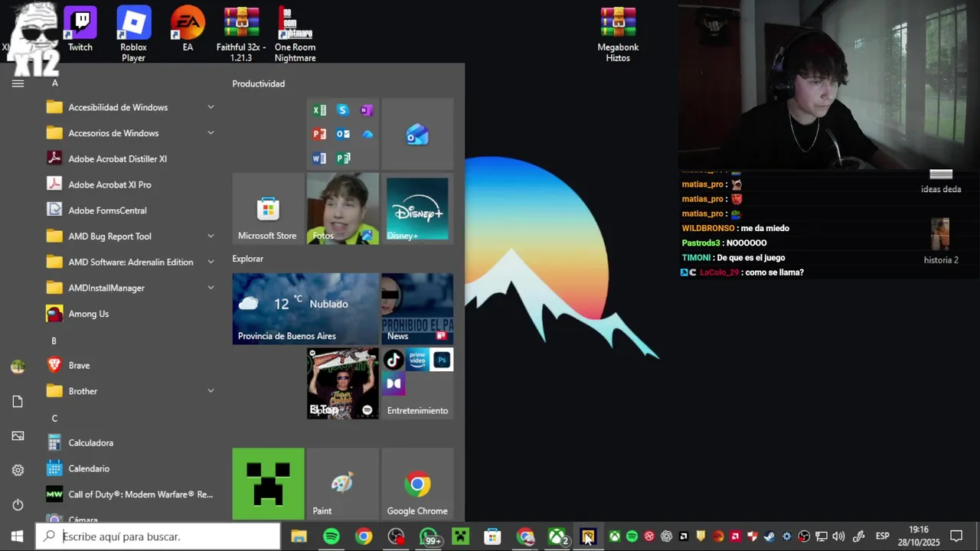This screenshot has height=551, width=980.
Task: Jump to letter A section header
Action: pos(54,83)
